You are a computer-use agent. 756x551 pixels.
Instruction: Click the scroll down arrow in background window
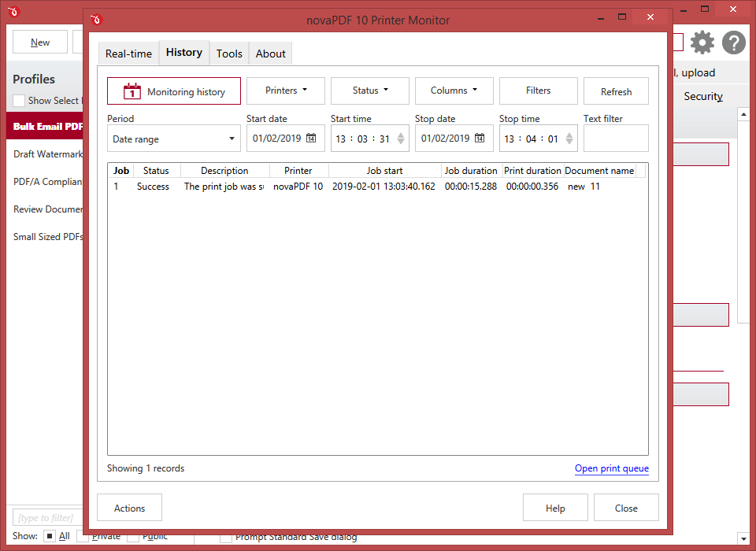coord(743,538)
